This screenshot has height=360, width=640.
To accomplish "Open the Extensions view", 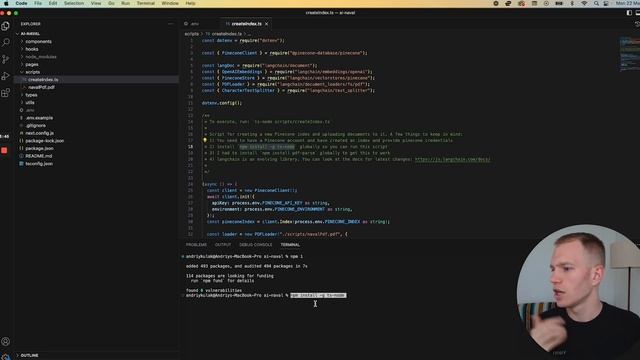I will tap(6, 93).
